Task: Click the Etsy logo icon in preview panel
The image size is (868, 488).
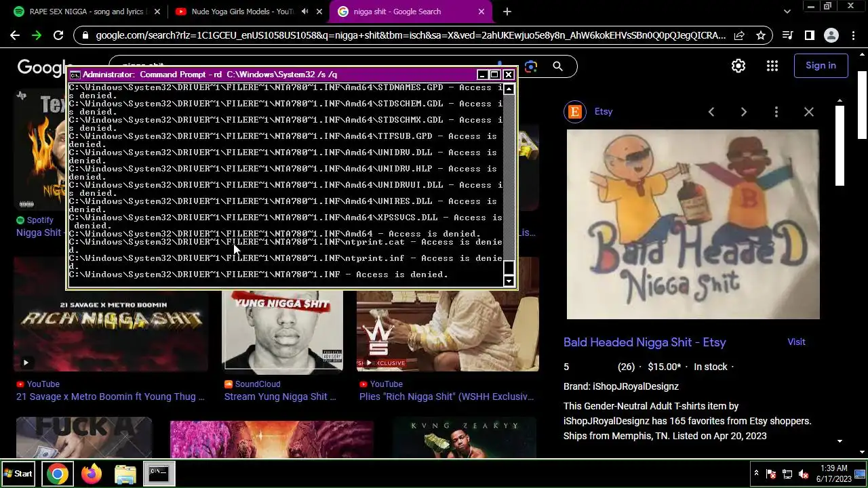Action: (x=575, y=112)
